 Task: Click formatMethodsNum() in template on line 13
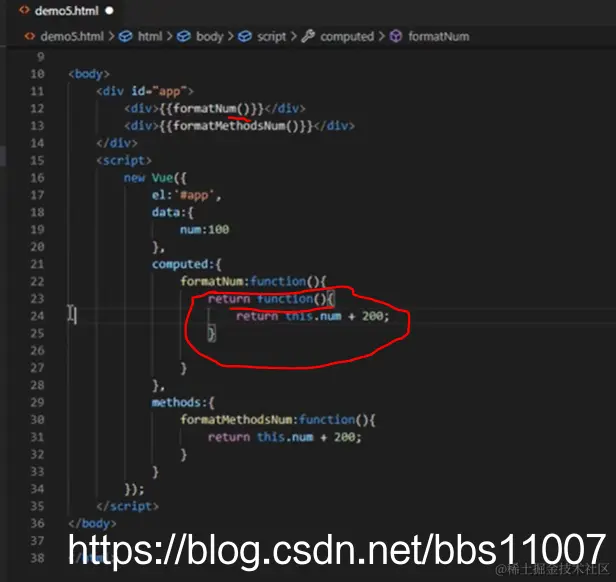click(x=235, y=126)
